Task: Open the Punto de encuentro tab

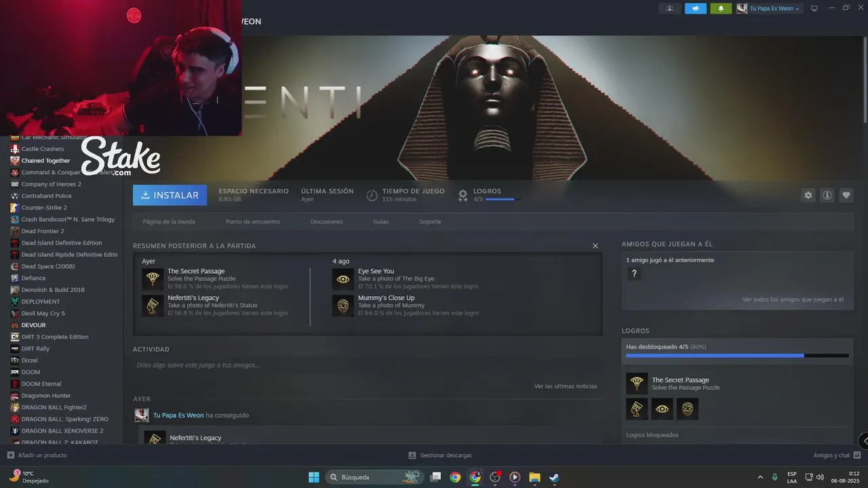Action: [253, 222]
